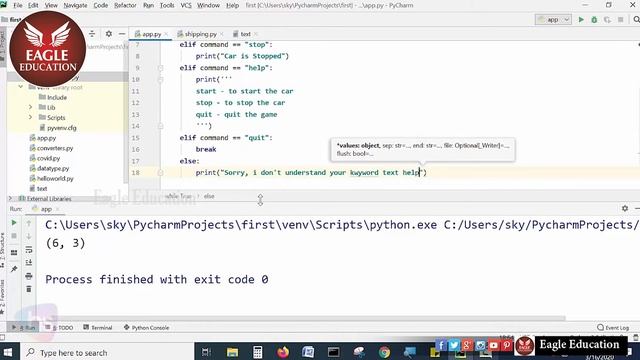Stop the process from the top toolbar
Image resolution: width=640 pixels, height=360 pixels.
[x=620, y=20]
